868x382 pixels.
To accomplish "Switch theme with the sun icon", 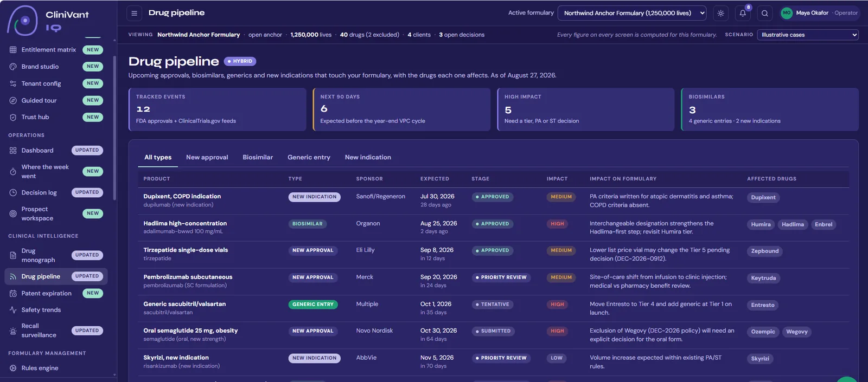I will click(x=721, y=13).
